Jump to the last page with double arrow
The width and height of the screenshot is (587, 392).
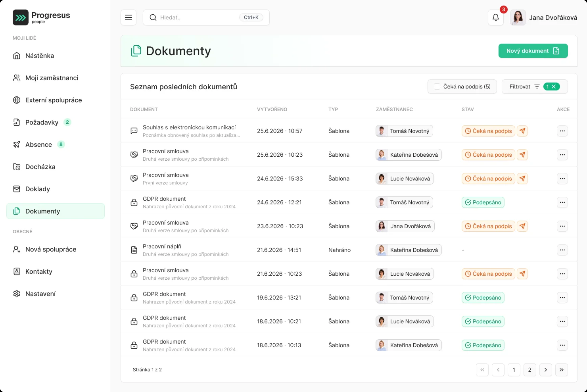(x=562, y=370)
